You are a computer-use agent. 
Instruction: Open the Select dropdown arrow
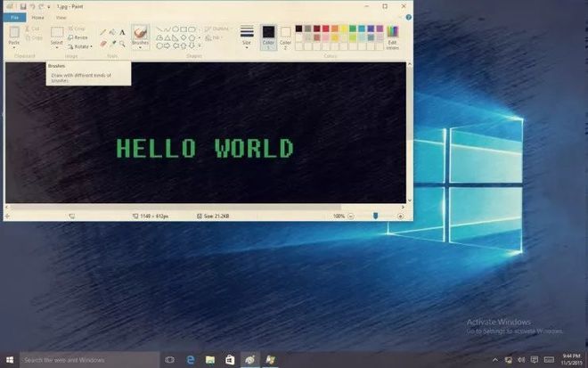click(x=57, y=48)
